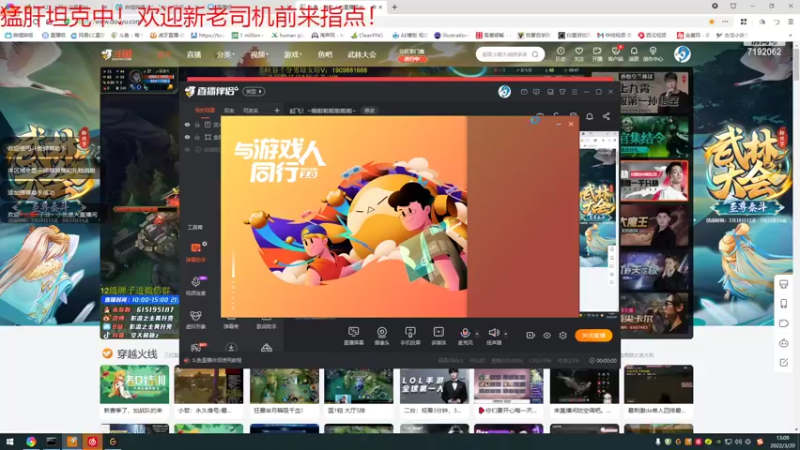Click the feedback edit icon on right sidebar

(784, 363)
